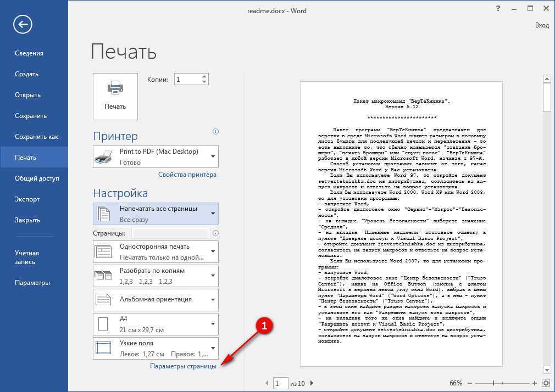555x392 pixels.
Task: Click the 66% zoom level text
Action: [456, 383]
